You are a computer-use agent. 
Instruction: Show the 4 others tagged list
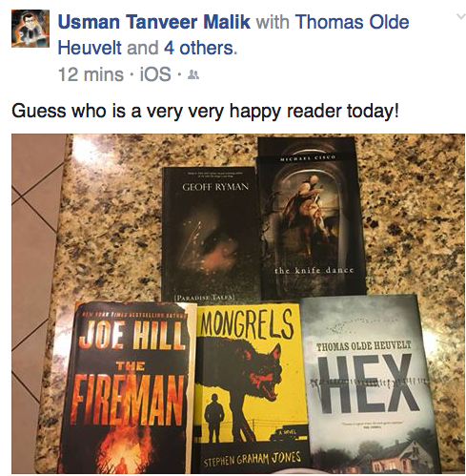(200, 48)
